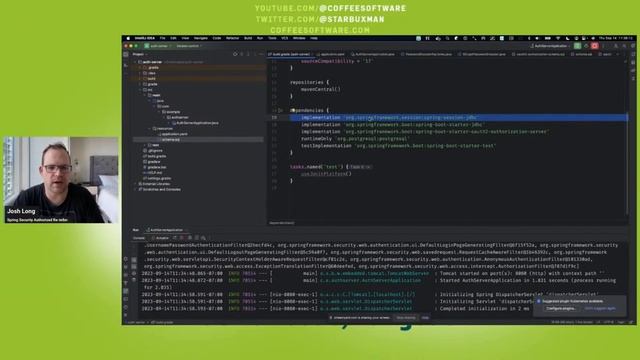
Task: Open the Database tool window icon on the right stripe
Action: 633,62
